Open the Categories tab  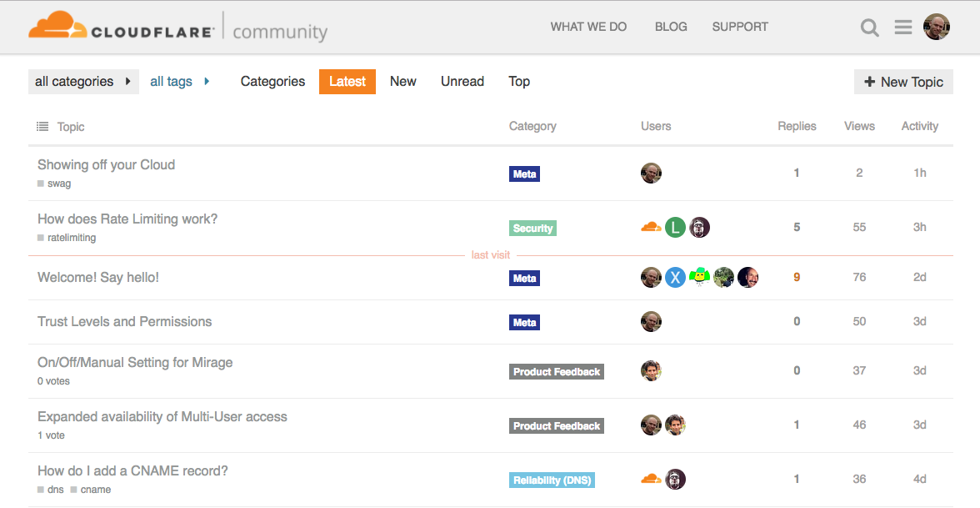click(272, 82)
